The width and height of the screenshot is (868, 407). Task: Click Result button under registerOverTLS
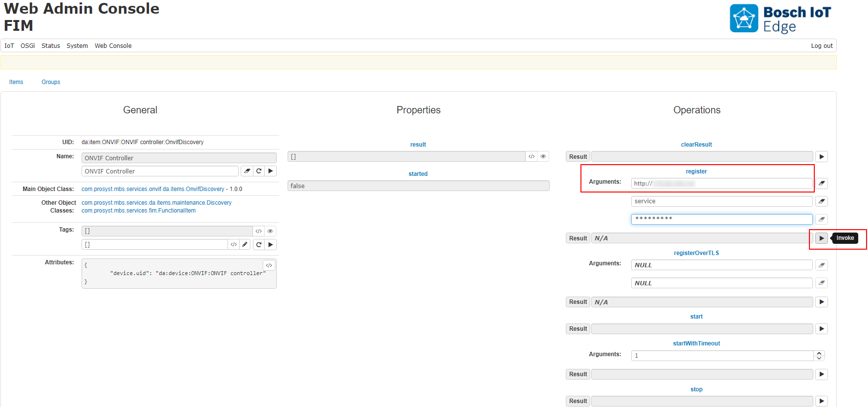coord(578,302)
